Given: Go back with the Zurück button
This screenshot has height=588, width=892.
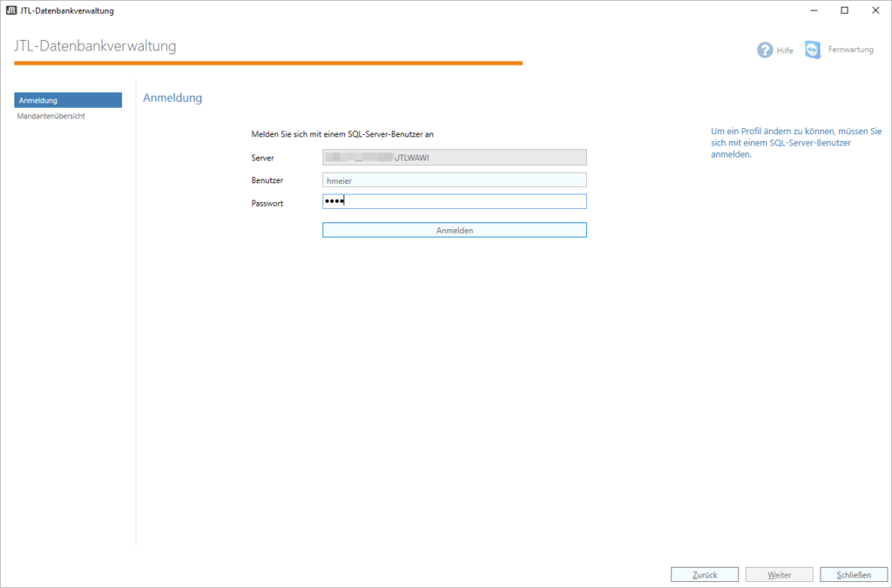Looking at the screenshot, I should (705, 575).
